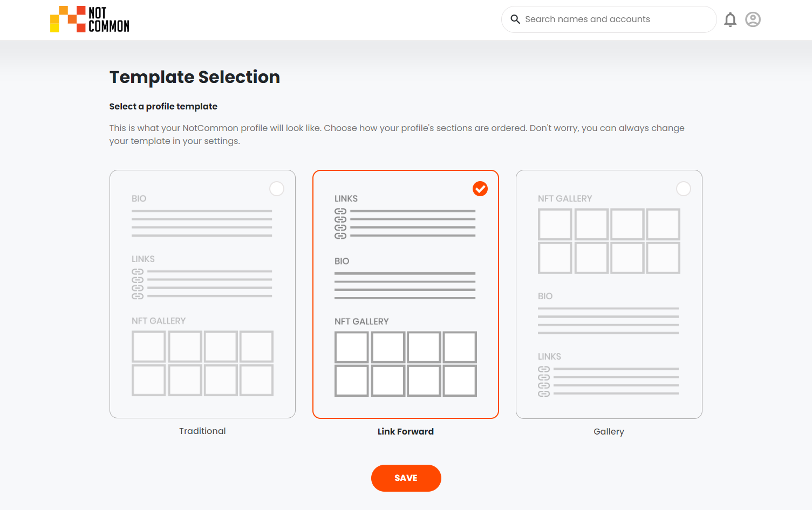Click the LINKS label in Gallery card

click(549, 356)
